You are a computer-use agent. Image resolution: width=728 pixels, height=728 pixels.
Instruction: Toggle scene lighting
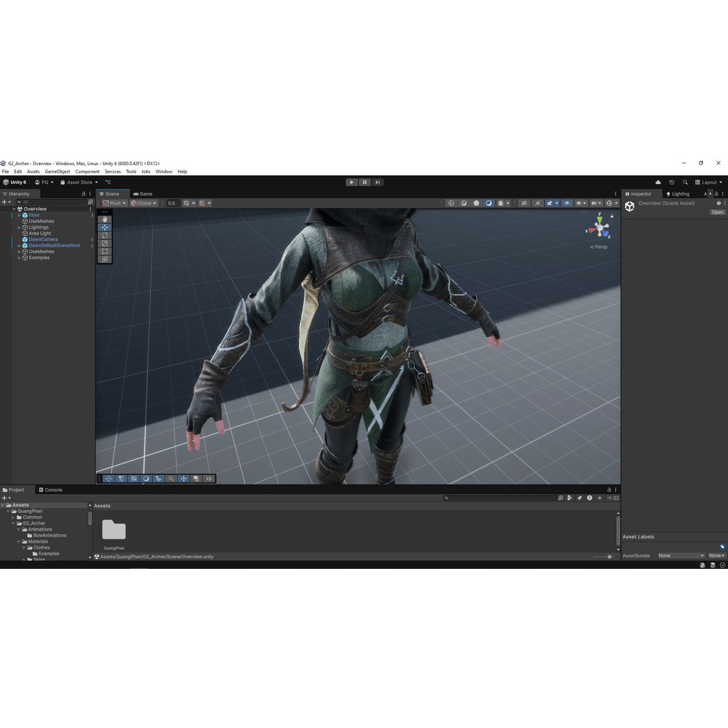[x=537, y=203]
